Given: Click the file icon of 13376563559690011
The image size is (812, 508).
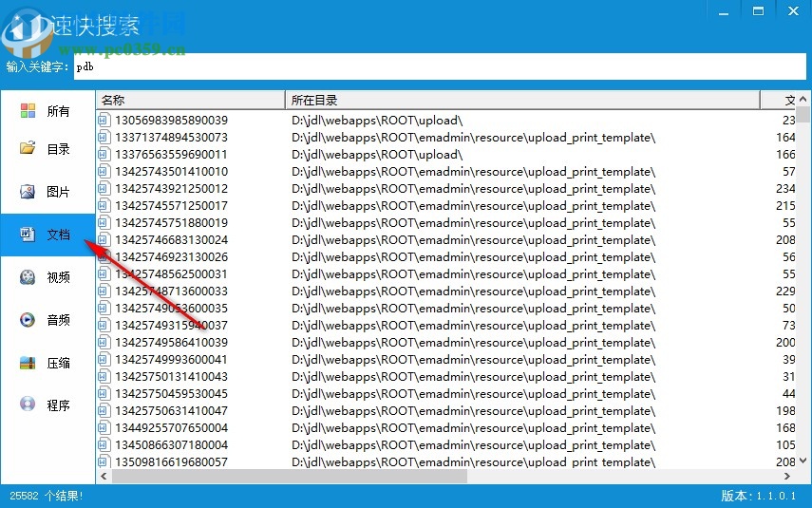Looking at the screenshot, I should tap(104, 155).
